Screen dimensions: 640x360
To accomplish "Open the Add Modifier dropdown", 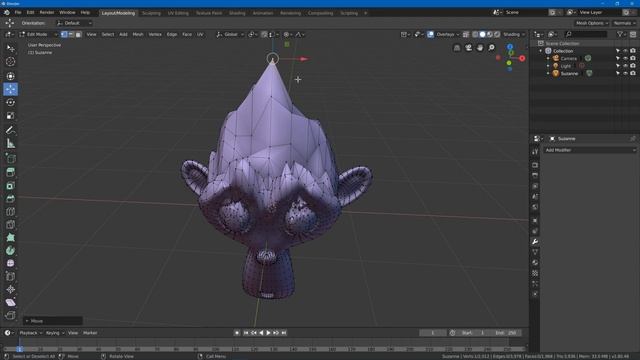I will point(590,150).
